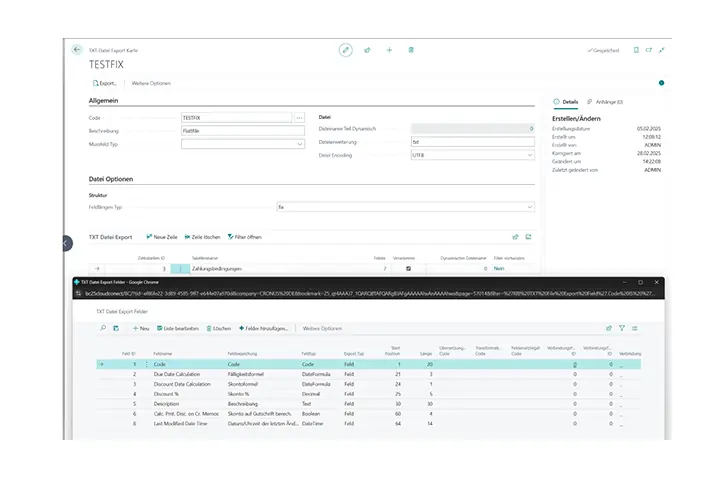Click the pencil edit icon in the card header
The height and width of the screenshot is (478, 716).
[x=346, y=50]
